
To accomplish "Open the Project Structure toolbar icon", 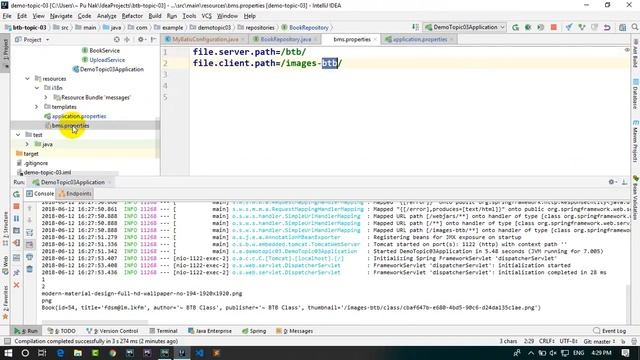I will [x=622, y=27].
